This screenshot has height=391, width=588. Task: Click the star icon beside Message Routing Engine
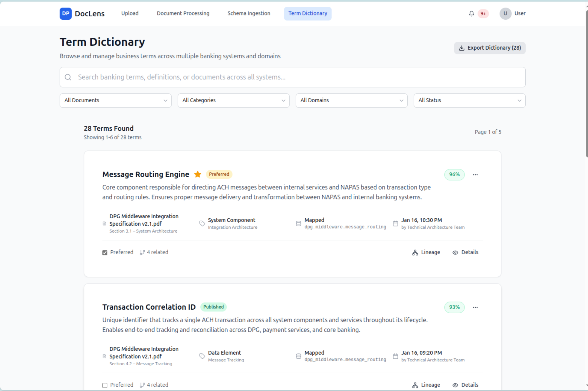tap(198, 174)
